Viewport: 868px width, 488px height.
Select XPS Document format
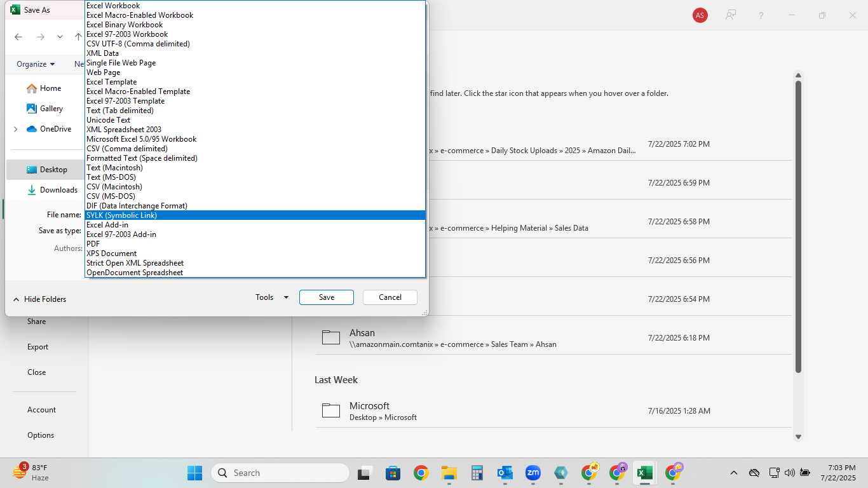click(255, 254)
